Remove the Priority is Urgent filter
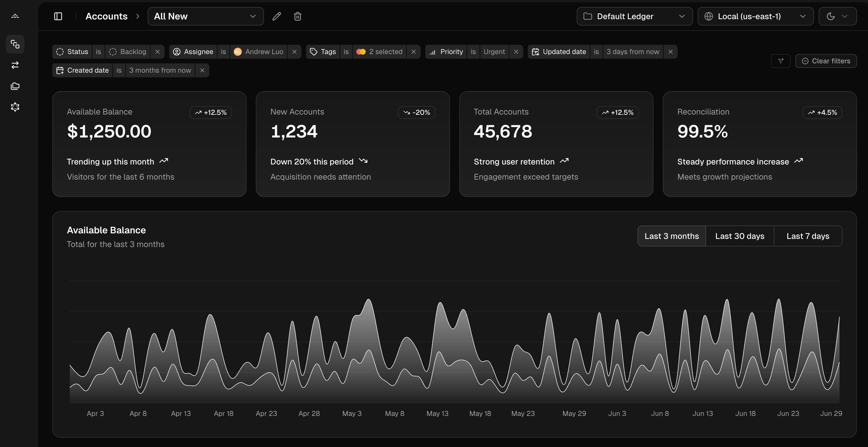Viewport: 868px width, 447px height. 516,51
